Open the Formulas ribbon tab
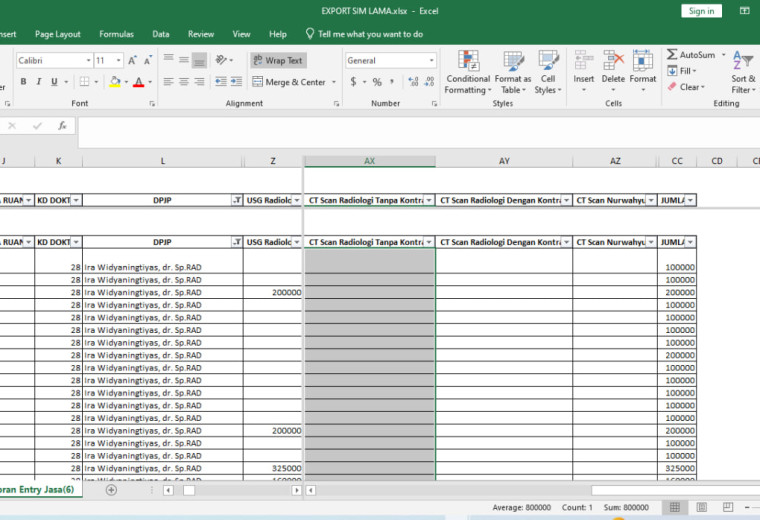The height and width of the screenshot is (520, 760). [116, 34]
